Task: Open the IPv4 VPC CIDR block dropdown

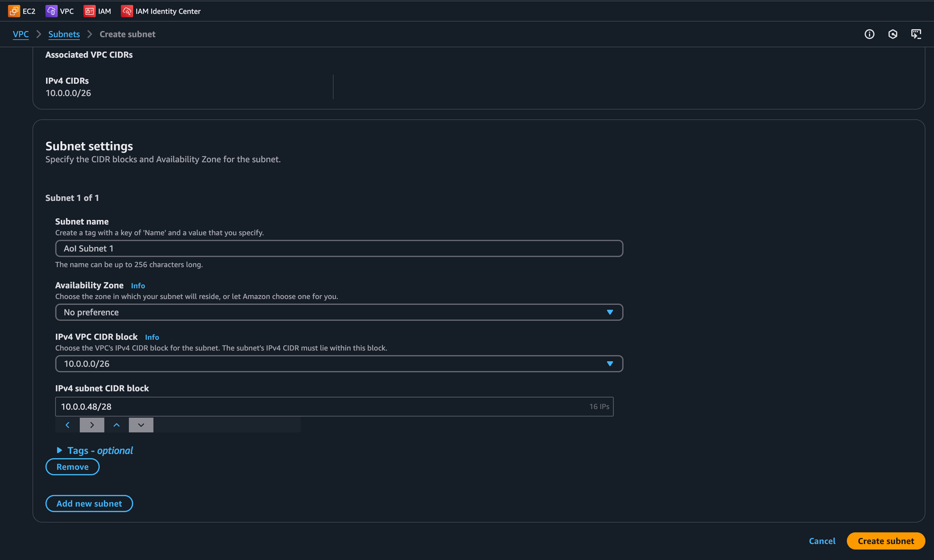Action: click(x=339, y=364)
